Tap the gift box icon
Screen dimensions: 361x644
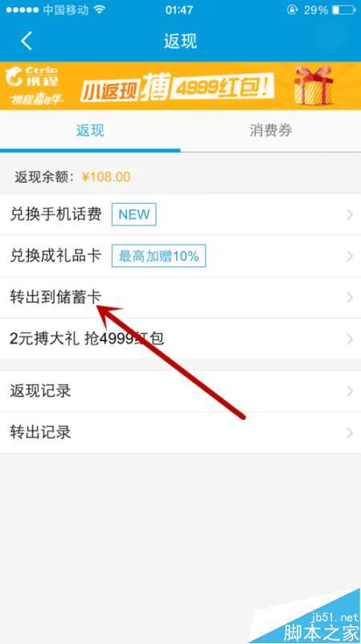coord(313,85)
